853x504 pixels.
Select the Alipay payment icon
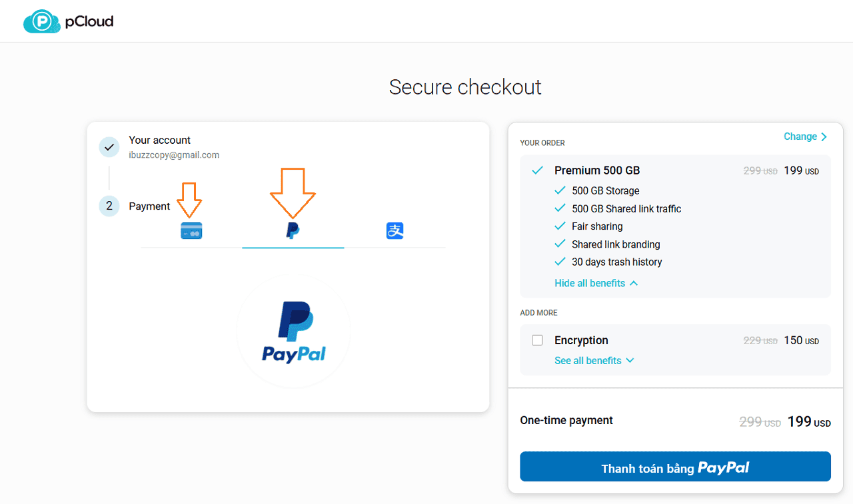pos(395,231)
